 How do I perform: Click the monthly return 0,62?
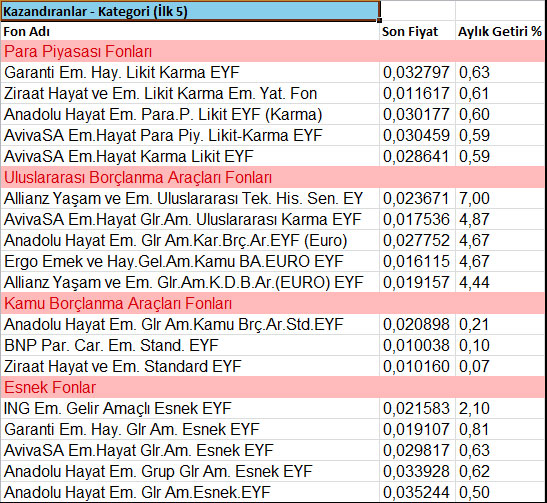click(x=500, y=471)
